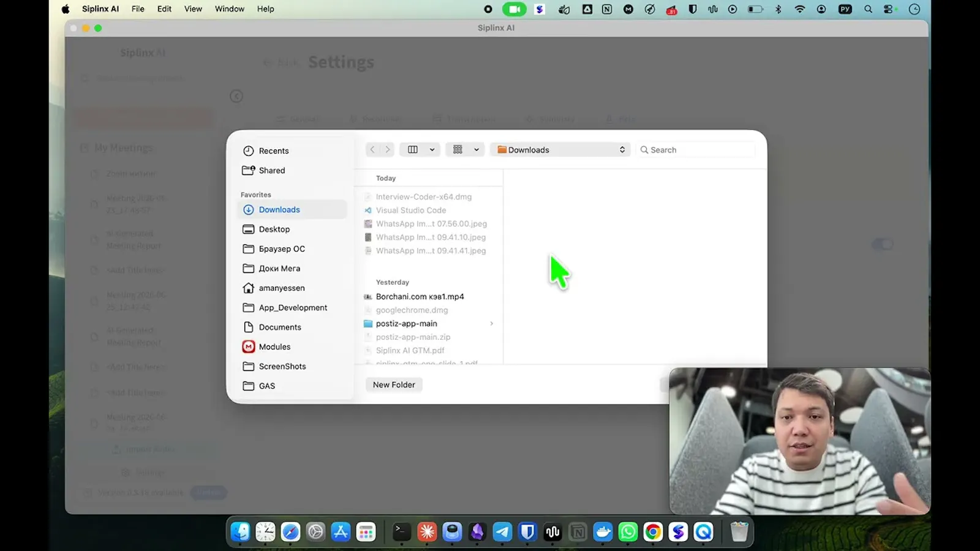Open the ScreenShots folder in sidebar
The width and height of the screenshot is (980, 551).
(x=274, y=366)
